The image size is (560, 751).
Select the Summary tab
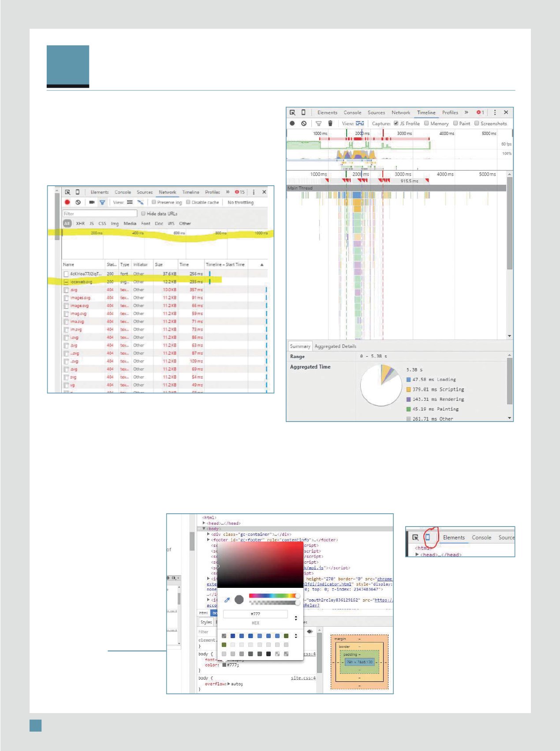300,346
